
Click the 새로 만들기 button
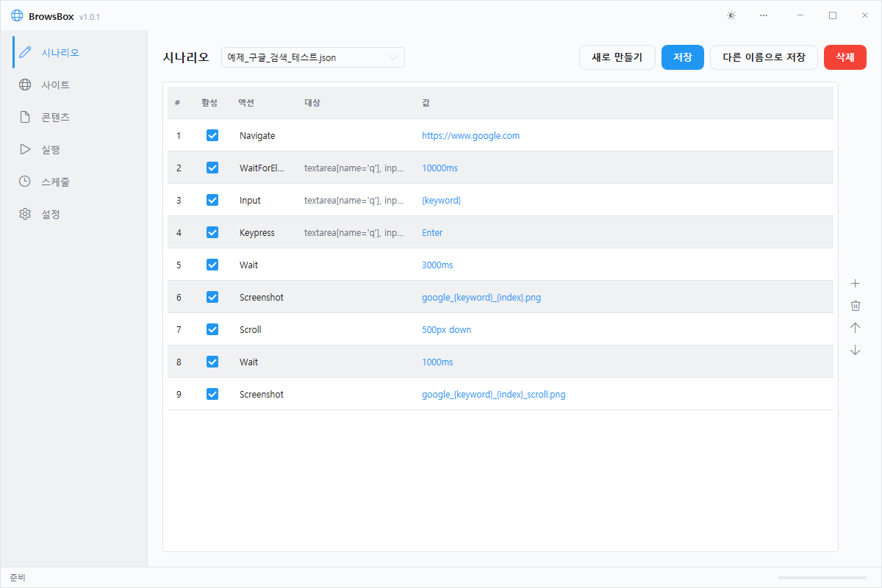[617, 57]
